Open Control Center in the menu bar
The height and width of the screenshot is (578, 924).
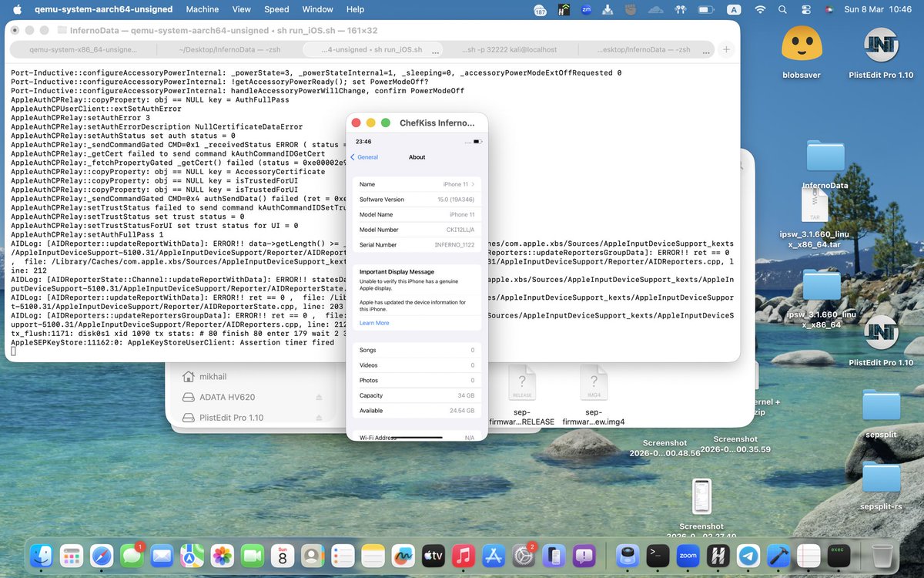click(806, 10)
